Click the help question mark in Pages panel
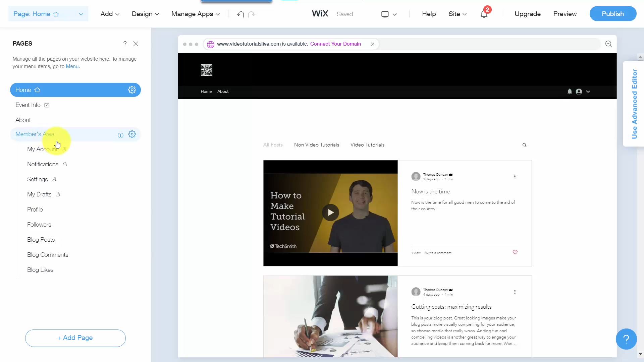 pyautogui.click(x=125, y=44)
